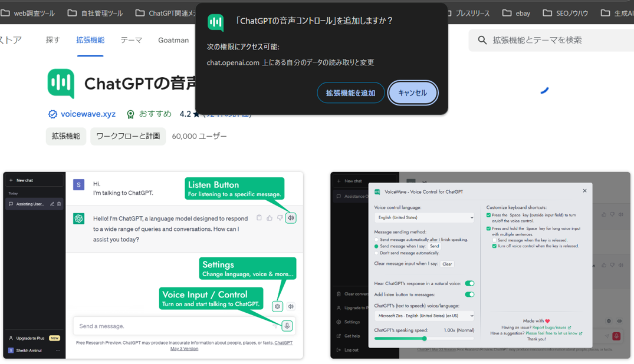
Task: Open the プレスリリース bookmark folder
Action: coord(469,14)
